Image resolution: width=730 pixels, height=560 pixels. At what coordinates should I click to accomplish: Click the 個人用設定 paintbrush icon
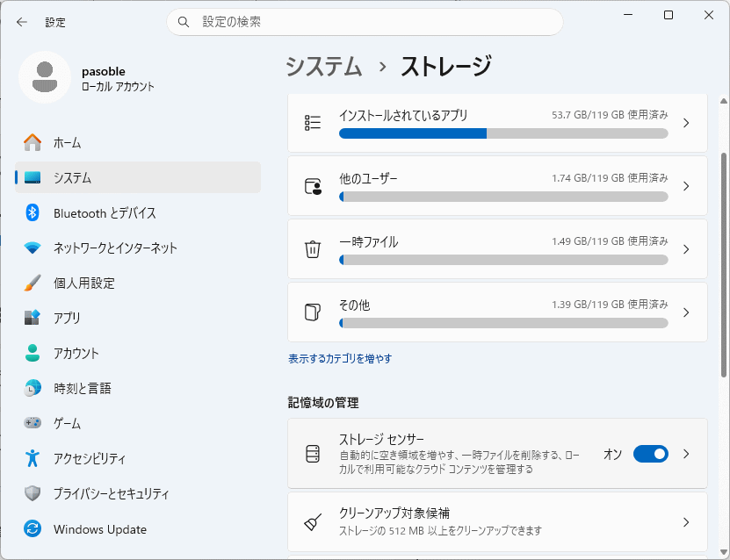pyautogui.click(x=33, y=283)
